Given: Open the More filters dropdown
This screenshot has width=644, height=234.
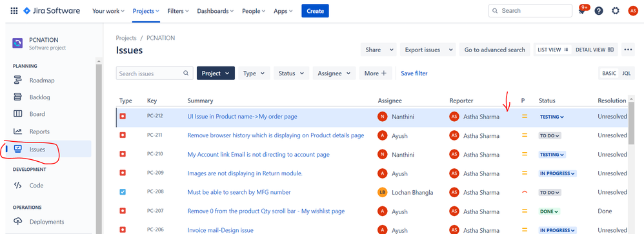Looking at the screenshot, I should 376,73.
